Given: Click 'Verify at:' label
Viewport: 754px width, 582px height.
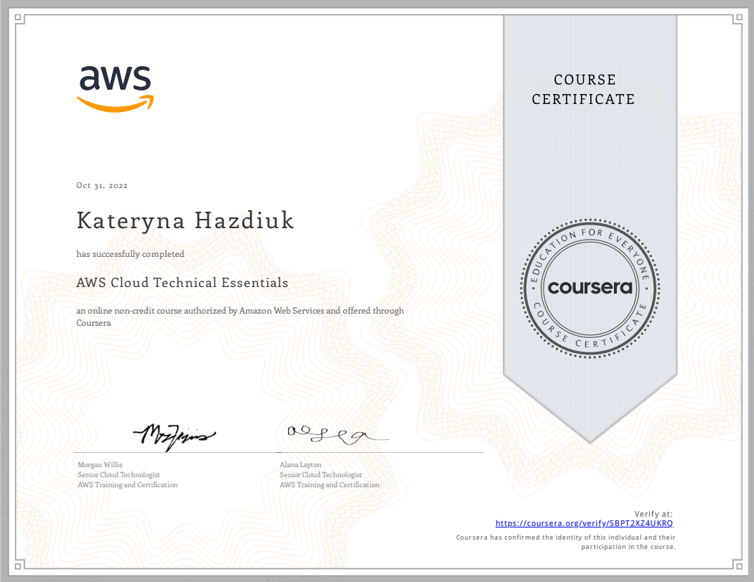Looking at the screenshot, I should coord(653,514).
